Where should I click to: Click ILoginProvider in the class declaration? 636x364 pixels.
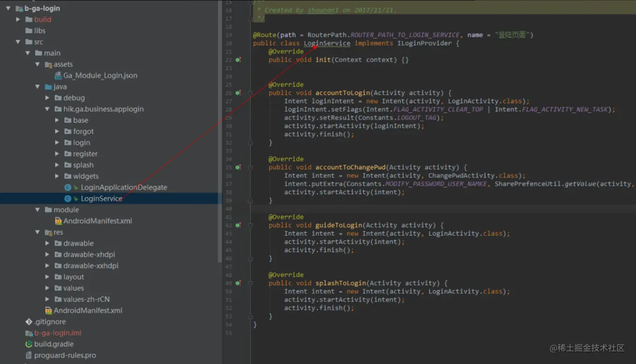(424, 43)
